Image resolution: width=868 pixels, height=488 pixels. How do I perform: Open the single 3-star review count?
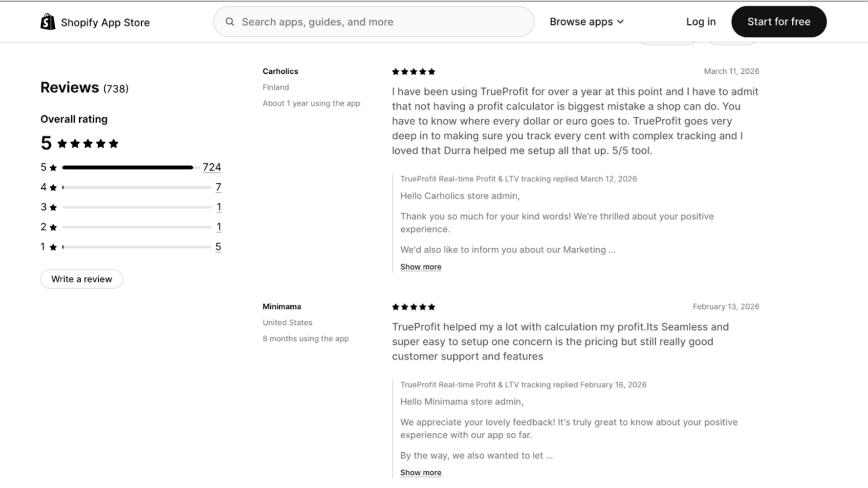pos(218,207)
